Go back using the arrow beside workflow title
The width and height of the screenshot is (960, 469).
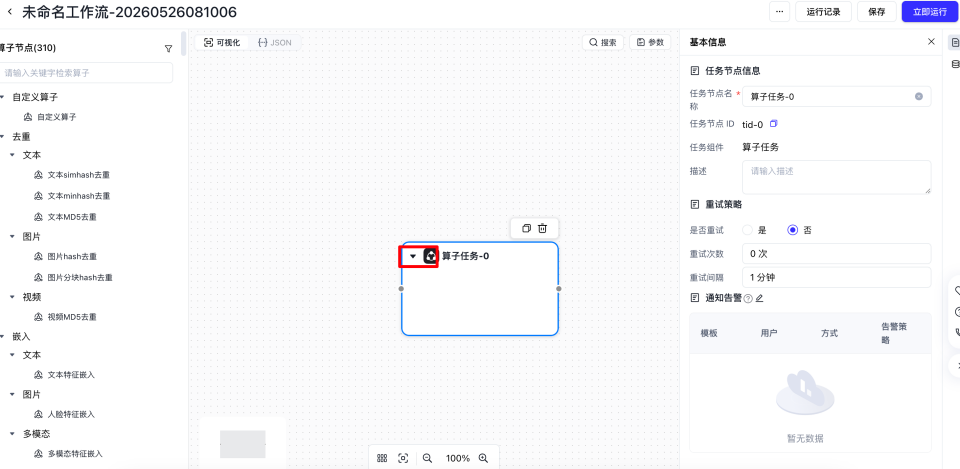(x=9, y=12)
